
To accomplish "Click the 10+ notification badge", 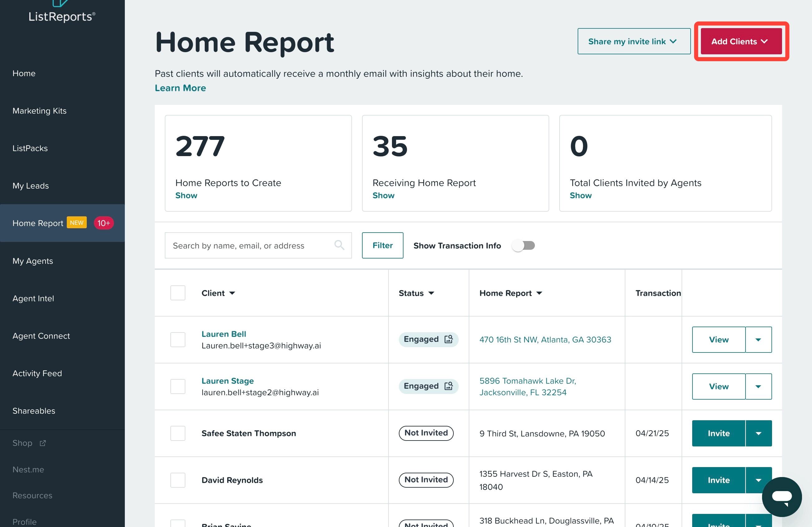I will coord(104,223).
